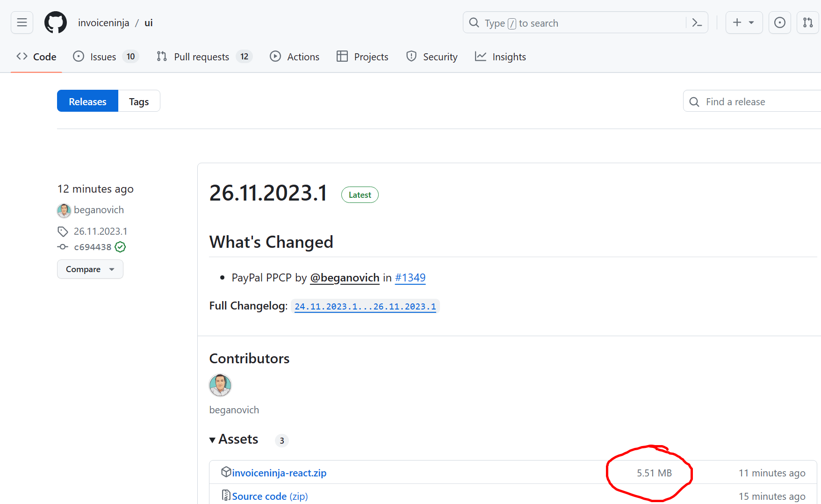Click the c694438 commit link
This screenshot has height=504, width=821.
(93, 247)
